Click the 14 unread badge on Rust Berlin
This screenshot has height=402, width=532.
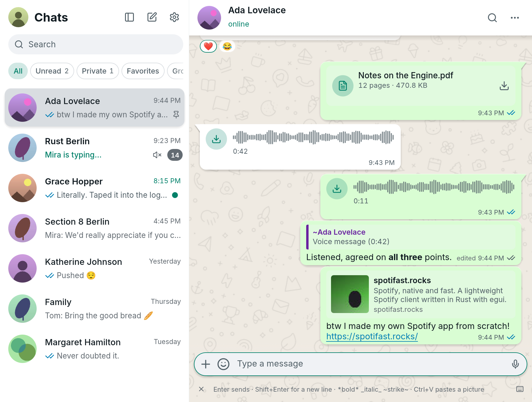pyautogui.click(x=175, y=155)
